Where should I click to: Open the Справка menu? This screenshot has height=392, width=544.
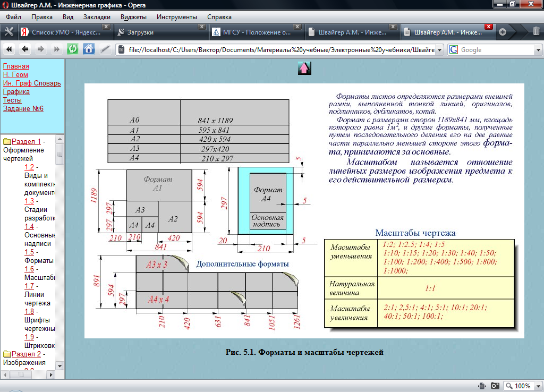pos(219,16)
